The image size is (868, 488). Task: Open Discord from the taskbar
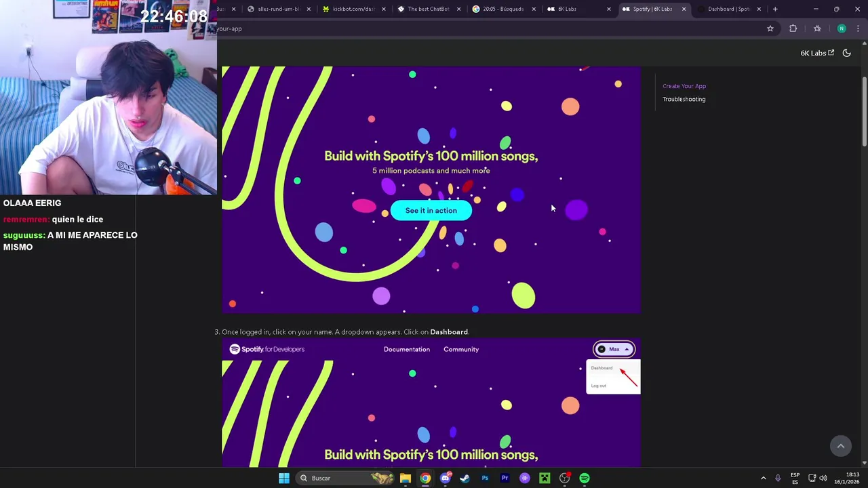pos(446,478)
